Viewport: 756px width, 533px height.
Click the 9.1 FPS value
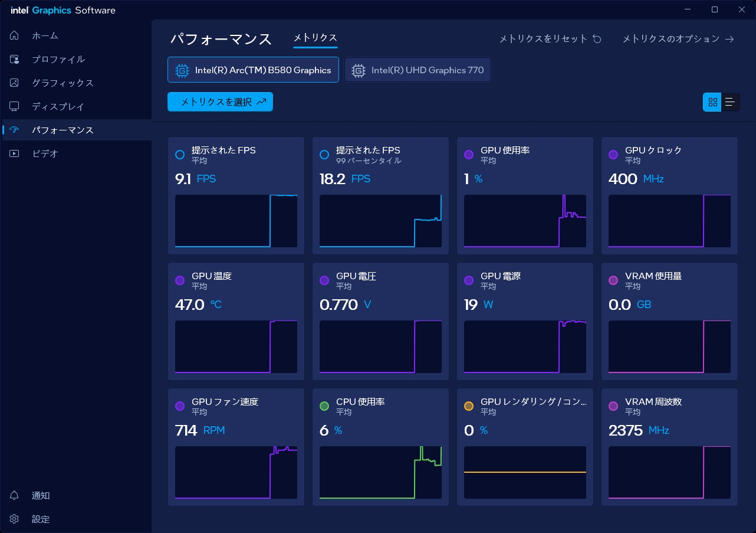(x=196, y=179)
